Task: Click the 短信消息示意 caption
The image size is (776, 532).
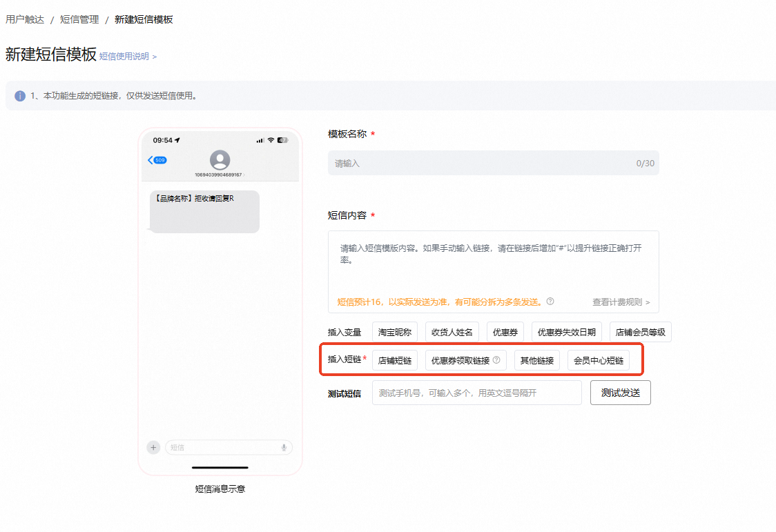Action: tap(220, 489)
